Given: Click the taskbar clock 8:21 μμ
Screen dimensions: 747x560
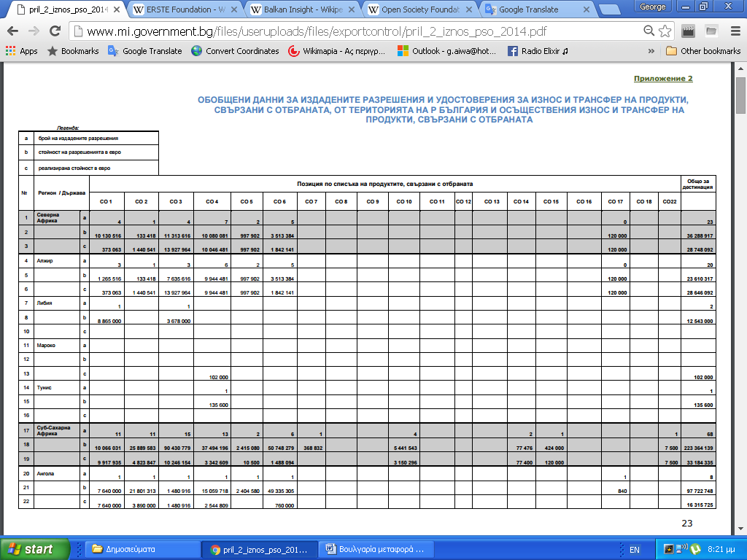Looking at the screenshot, I should pos(721,550).
